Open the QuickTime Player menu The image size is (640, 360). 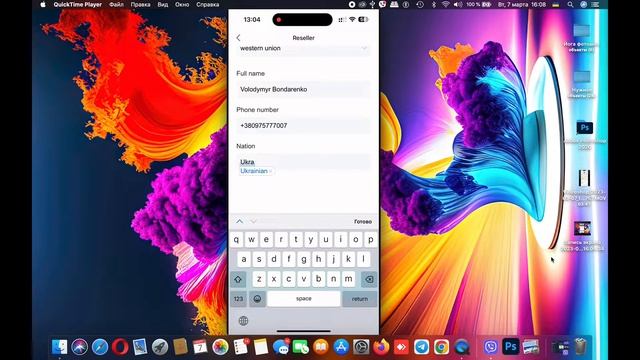point(78,4)
